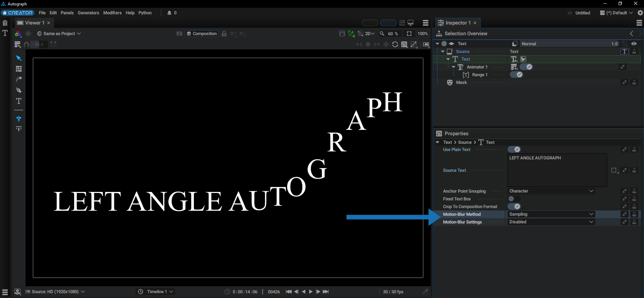Open the Motion-Blur Settings Disabled dropdown
The width and height of the screenshot is (644, 298).
[x=551, y=222]
